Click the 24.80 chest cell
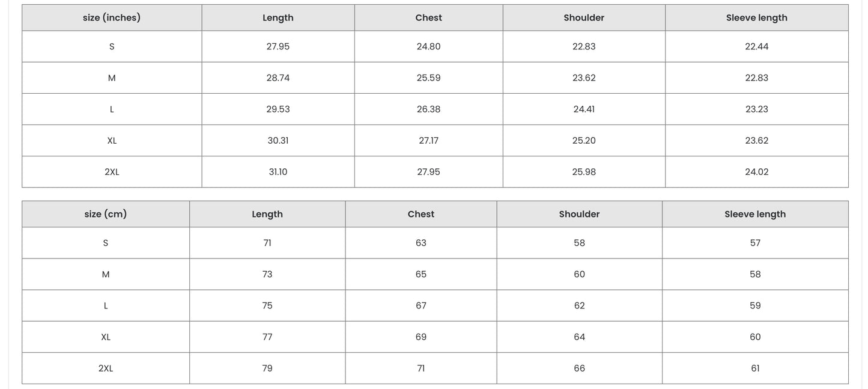This screenshot has height=389, width=868. pos(428,47)
